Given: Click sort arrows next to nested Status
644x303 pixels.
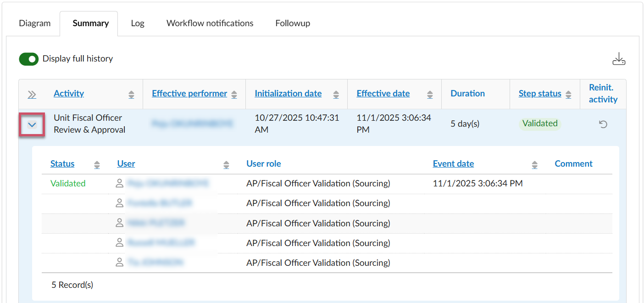Looking at the screenshot, I should 97,165.
